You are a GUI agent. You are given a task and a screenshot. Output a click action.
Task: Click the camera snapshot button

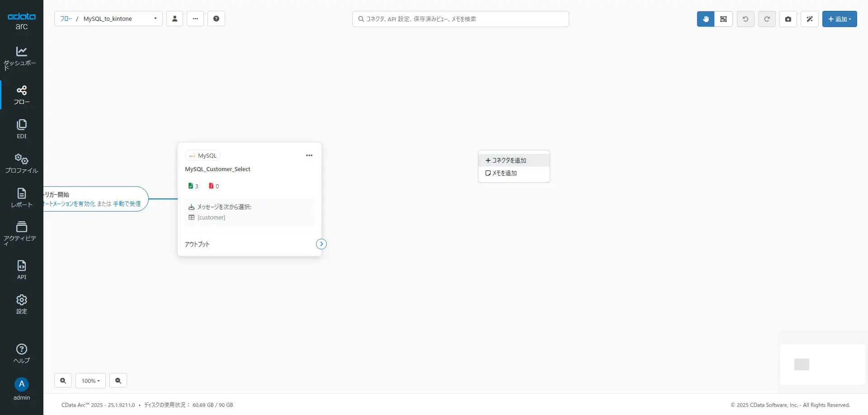pos(788,19)
